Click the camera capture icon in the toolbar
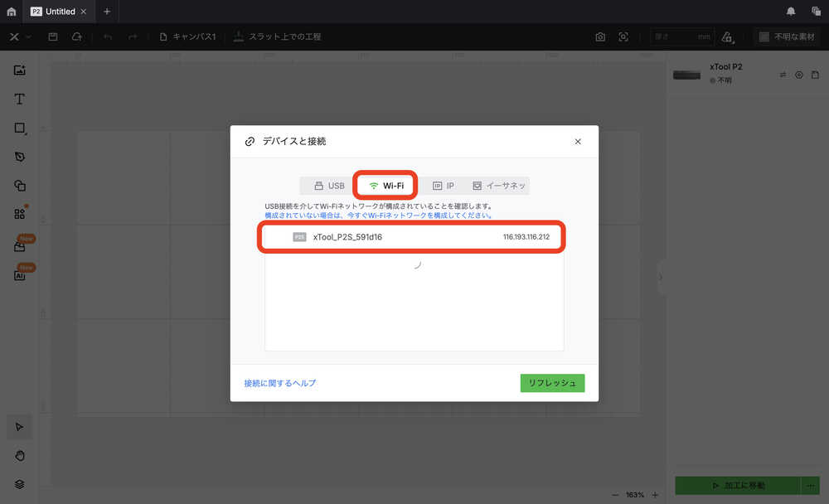This screenshot has width=829, height=504. 599,36
